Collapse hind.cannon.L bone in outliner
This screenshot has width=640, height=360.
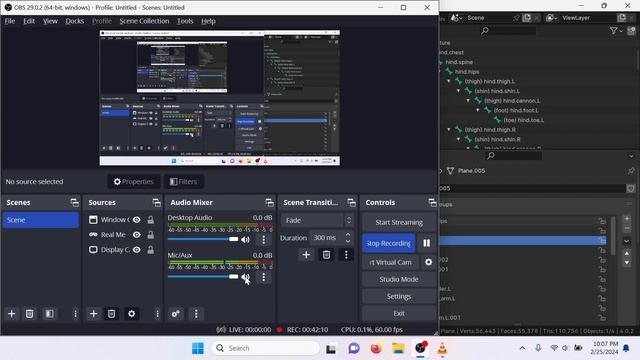pyautogui.click(x=468, y=100)
